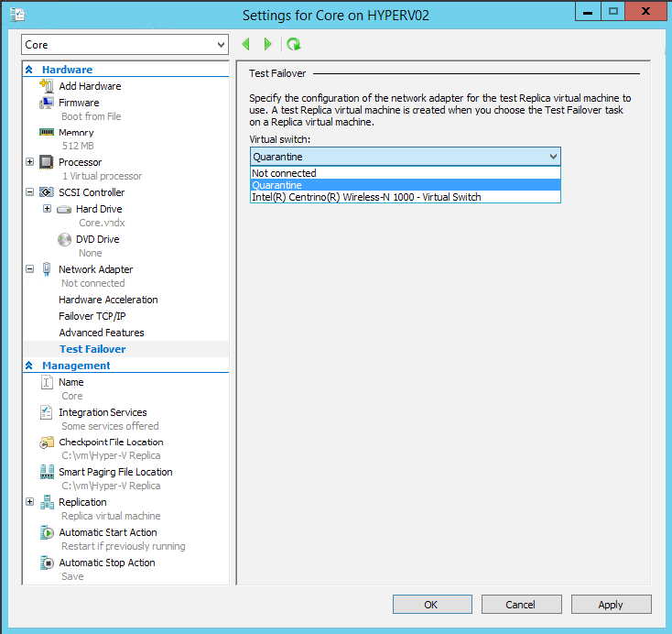Click the Checkpoint File Location icon

[x=47, y=443]
